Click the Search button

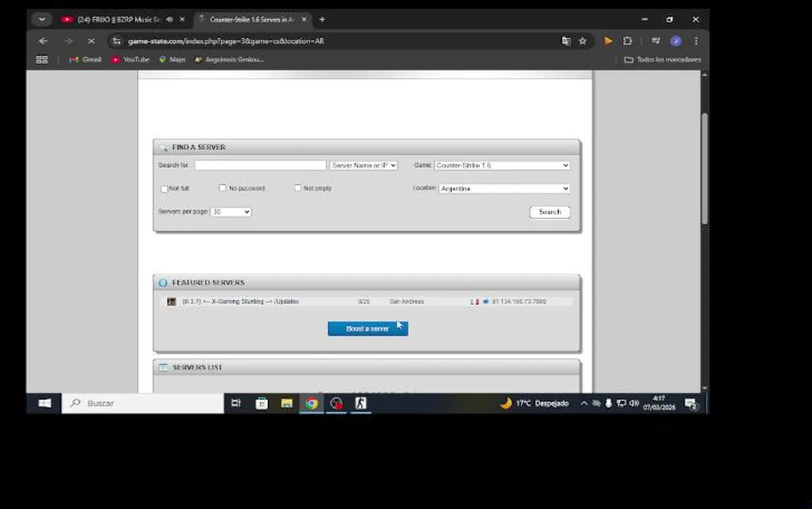point(550,212)
